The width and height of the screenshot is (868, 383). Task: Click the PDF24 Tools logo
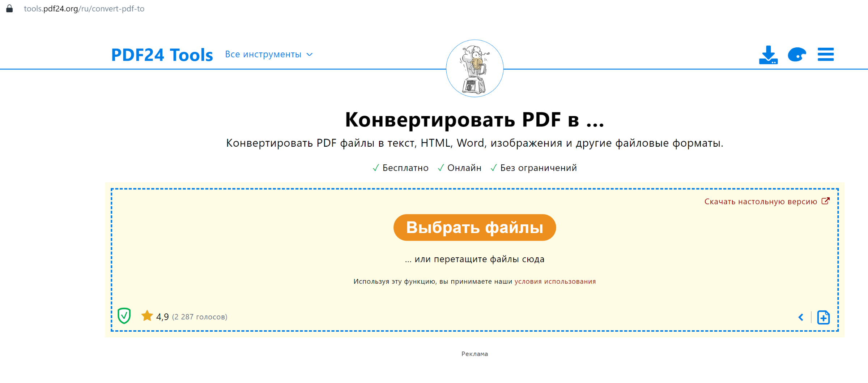pos(162,55)
